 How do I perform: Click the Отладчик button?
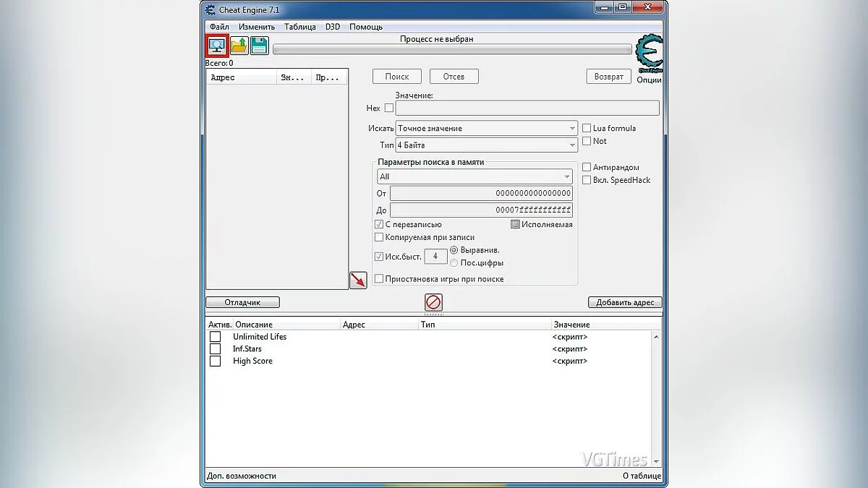click(x=242, y=303)
